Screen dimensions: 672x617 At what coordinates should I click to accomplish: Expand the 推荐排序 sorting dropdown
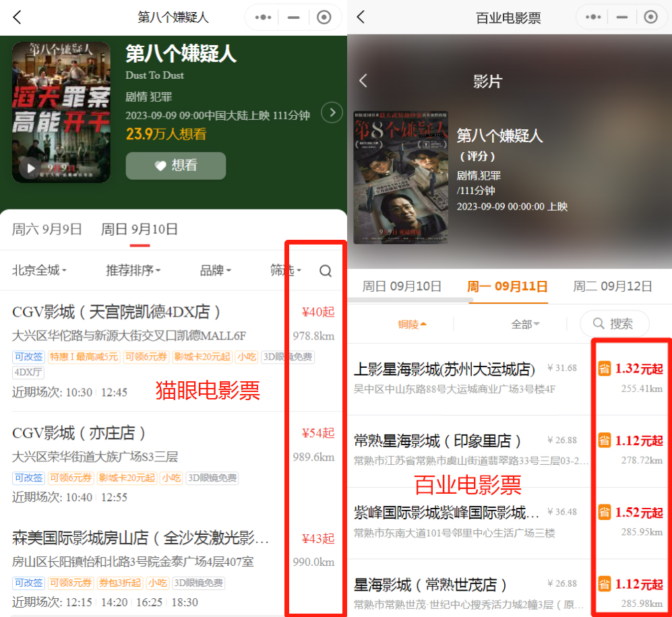133,270
